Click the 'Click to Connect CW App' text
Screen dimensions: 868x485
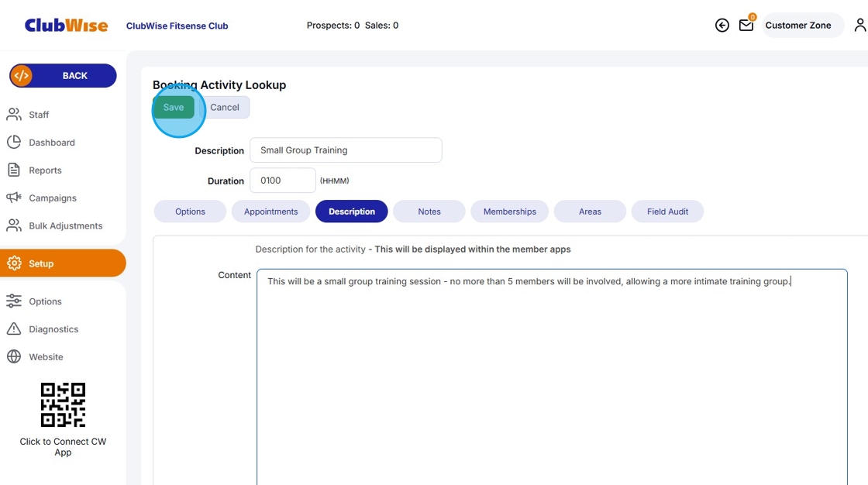[63, 447]
